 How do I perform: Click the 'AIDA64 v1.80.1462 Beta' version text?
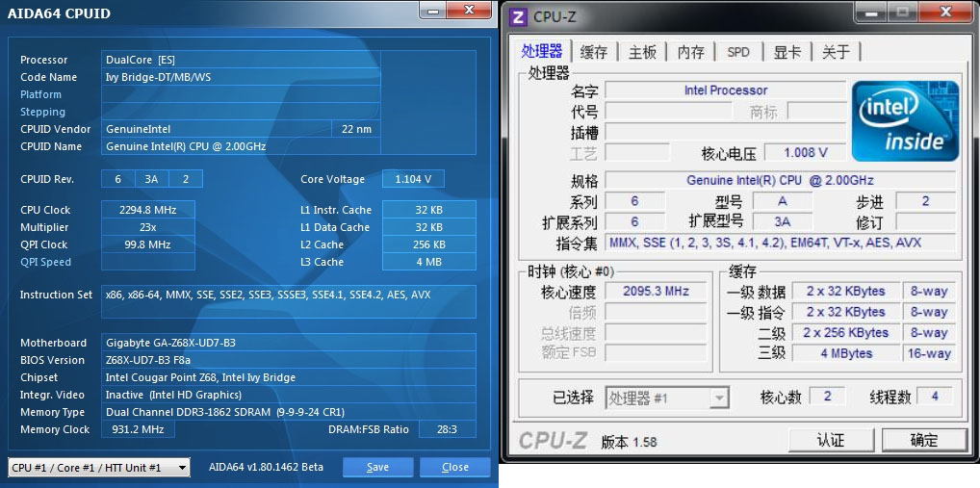tap(267, 468)
